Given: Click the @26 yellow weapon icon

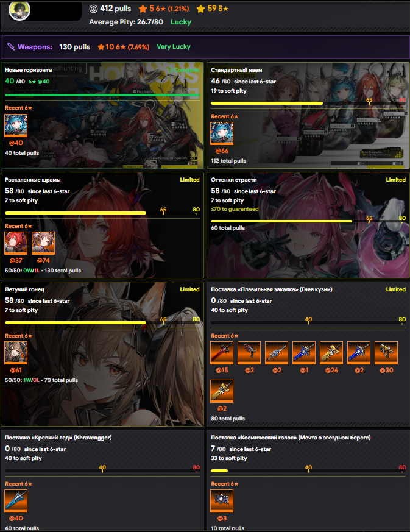Looking at the screenshot, I should [x=331, y=353].
